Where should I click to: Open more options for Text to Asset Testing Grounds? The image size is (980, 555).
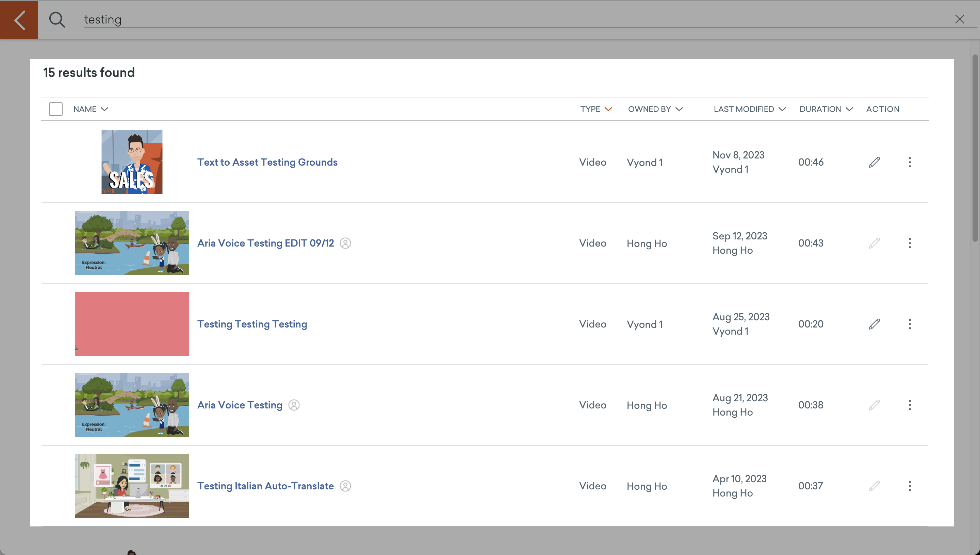point(910,162)
